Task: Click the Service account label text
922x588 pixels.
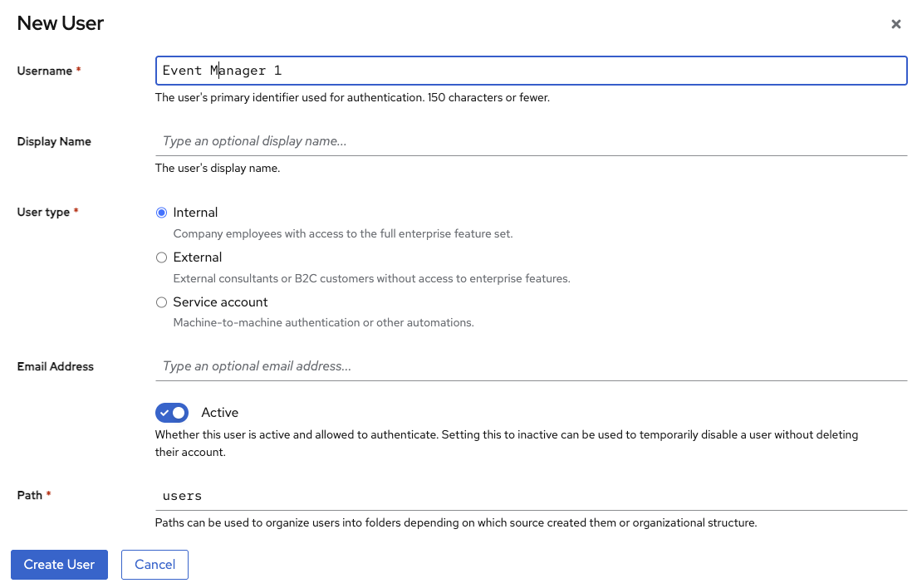Action: [x=220, y=302]
